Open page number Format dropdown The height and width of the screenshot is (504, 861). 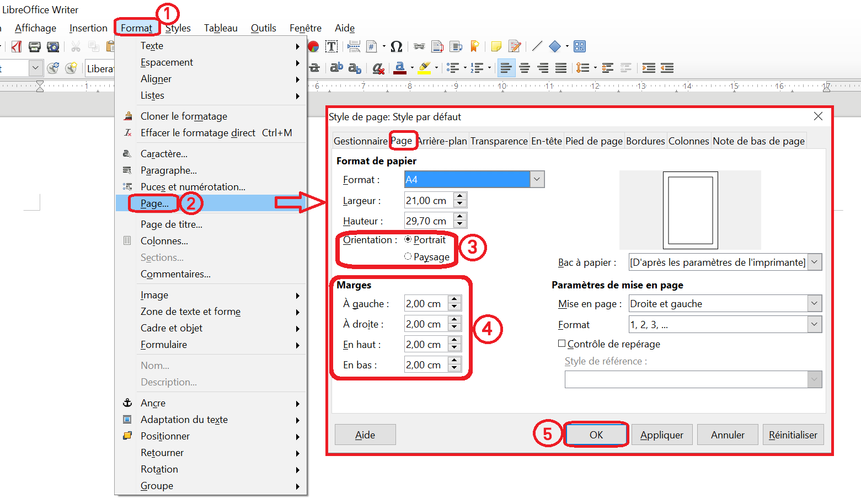(x=815, y=324)
